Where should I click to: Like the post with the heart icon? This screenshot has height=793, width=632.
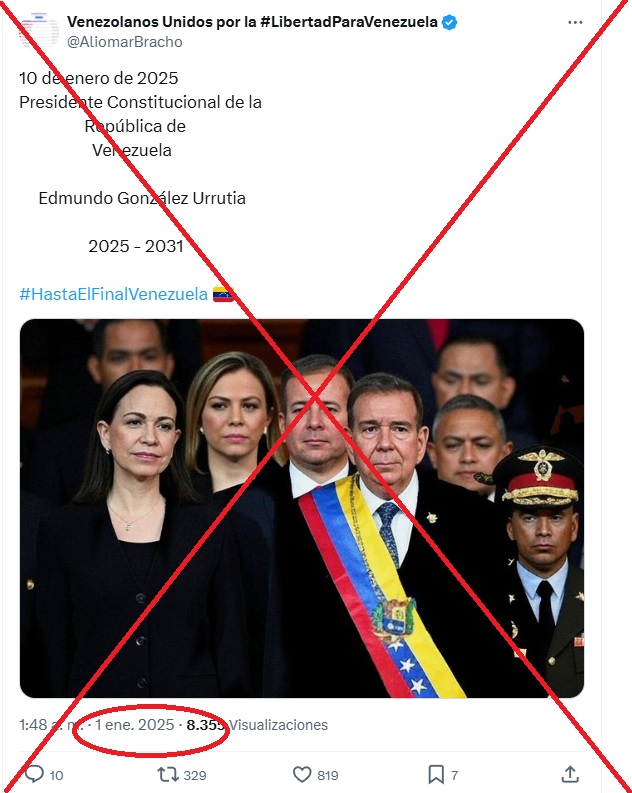point(302,775)
